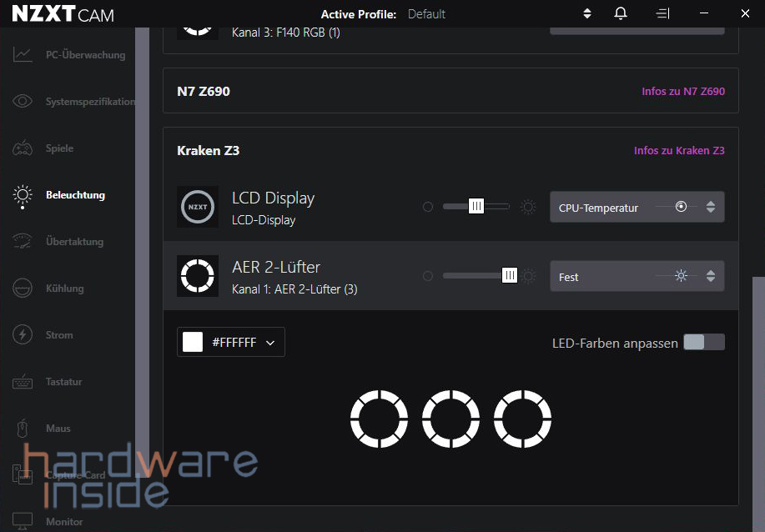
Task: Select Beleuchtung in sidebar
Action: 76,195
